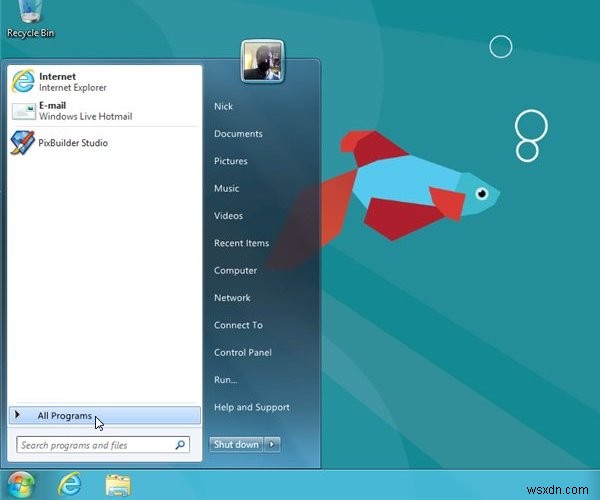Open the Shut down options arrow

pyautogui.click(x=272, y=445)
